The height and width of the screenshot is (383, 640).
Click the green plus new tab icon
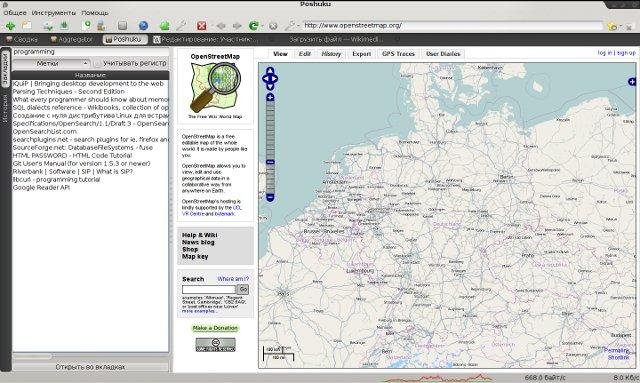10,26
